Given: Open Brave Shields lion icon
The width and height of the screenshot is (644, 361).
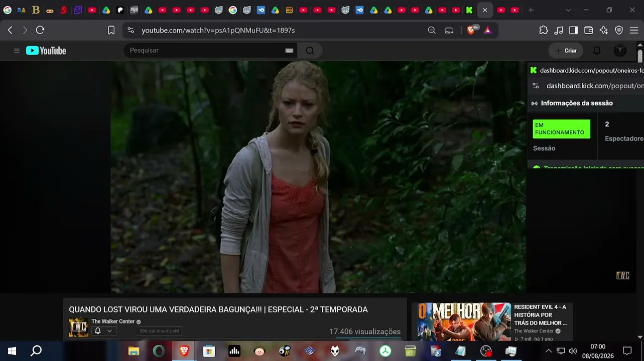Looking at the screenshot, I should [x=471, y=30].
